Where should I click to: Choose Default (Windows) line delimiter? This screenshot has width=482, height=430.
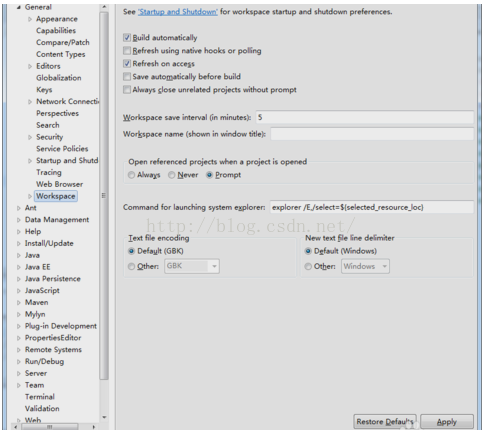pyautogui.click(x=308, y=251)
